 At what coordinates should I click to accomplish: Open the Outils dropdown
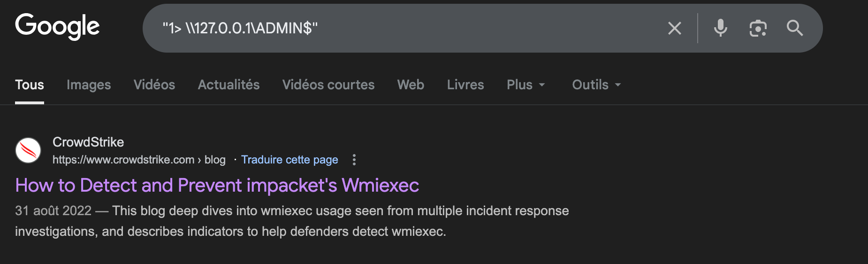tap(596, 85)
